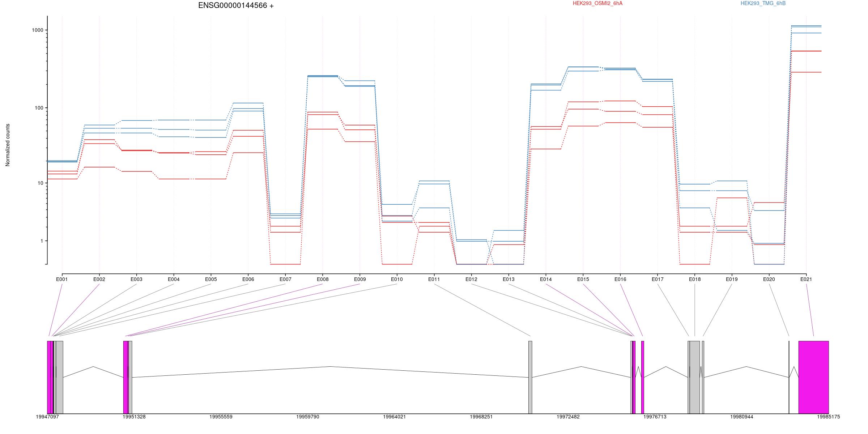The height and width of the screenshot is (434, 868).
Task: Click the topmost blue line segment above E021
Action: [x=806, y=26]
